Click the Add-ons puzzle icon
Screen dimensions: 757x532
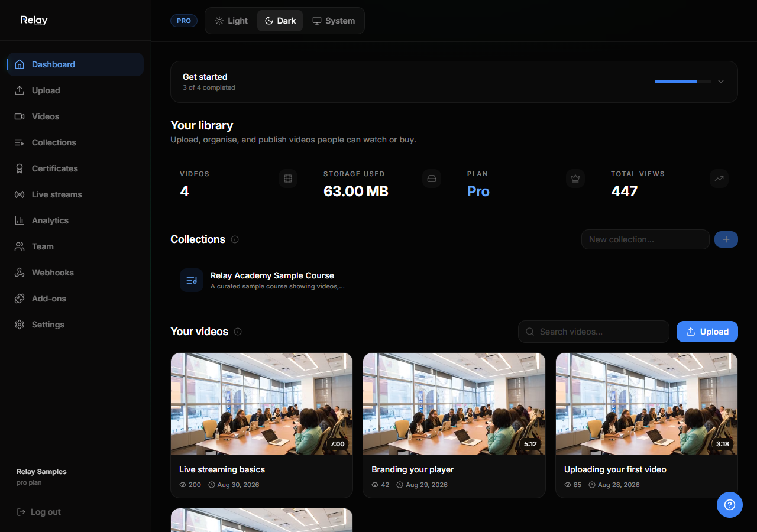pyautogui.click(x=20, y=299)
